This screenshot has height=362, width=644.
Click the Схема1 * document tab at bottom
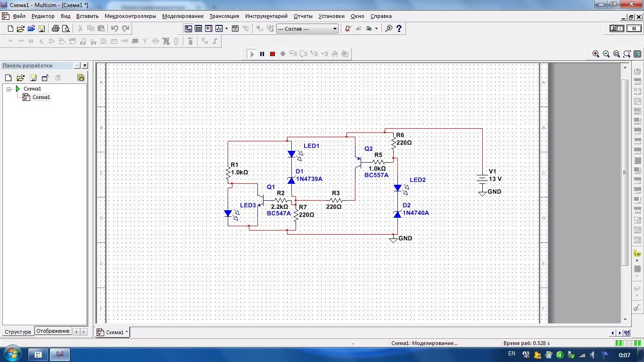click(x=112, y=332)
